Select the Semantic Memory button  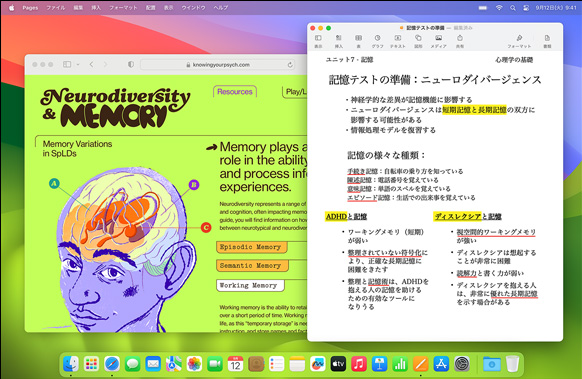point(252,266)
